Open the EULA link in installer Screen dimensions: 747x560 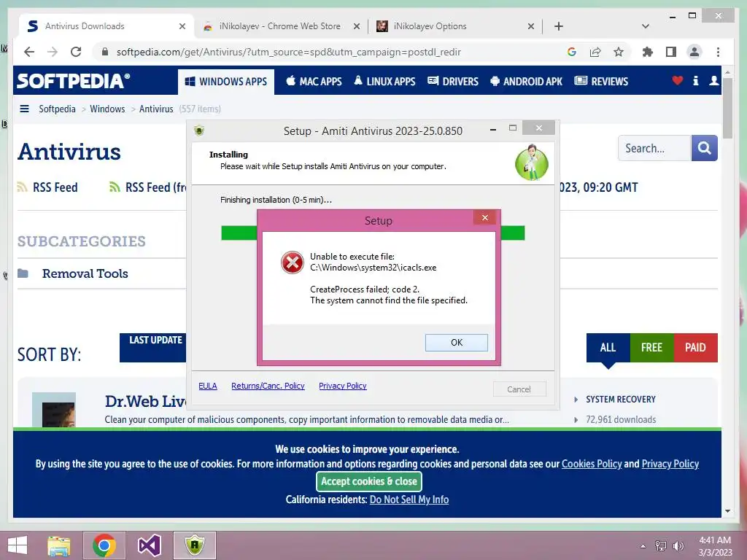coord(208,386)
